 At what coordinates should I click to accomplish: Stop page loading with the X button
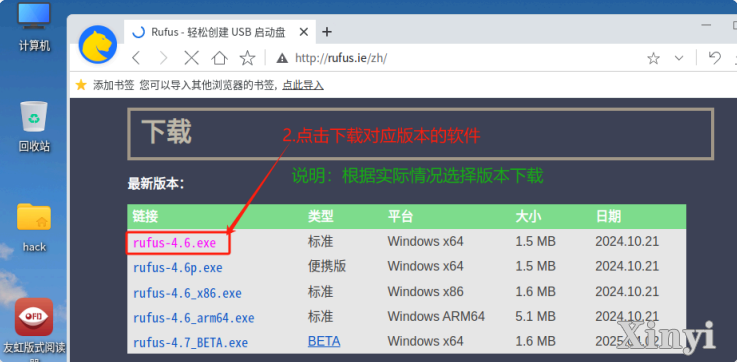pyautogui.click(x=191, y=58)
